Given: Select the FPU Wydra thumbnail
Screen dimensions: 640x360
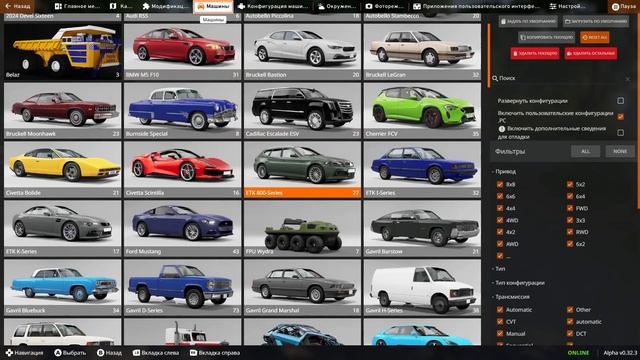Looking at the screenshot, I should click(x=302, y=228).
